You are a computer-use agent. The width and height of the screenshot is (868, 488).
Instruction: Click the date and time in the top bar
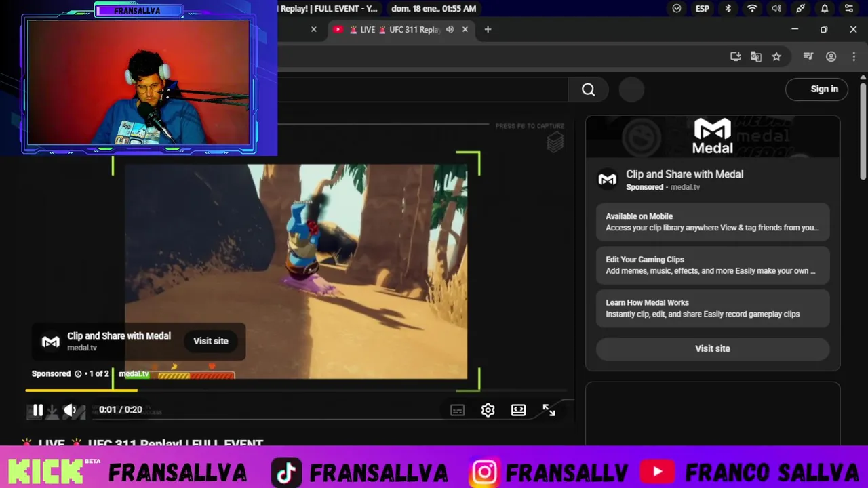pos(433,8)
